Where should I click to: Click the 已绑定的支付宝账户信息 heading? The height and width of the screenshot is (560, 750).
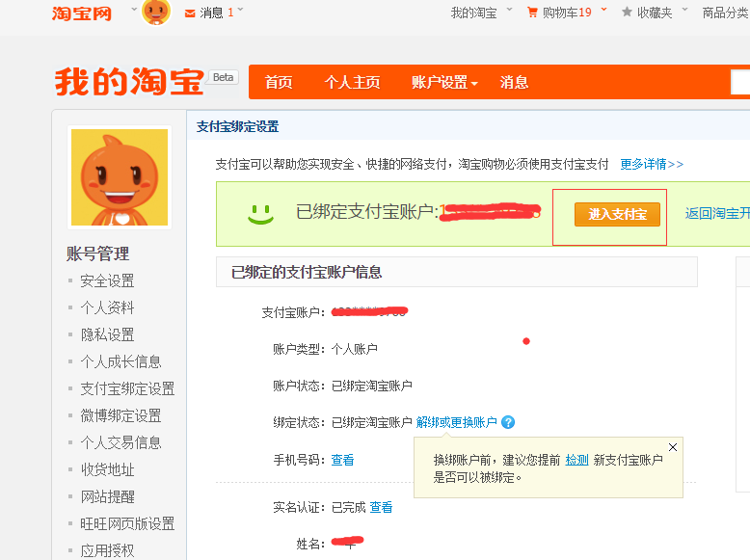pyautogui.click(x=307, y=272)
